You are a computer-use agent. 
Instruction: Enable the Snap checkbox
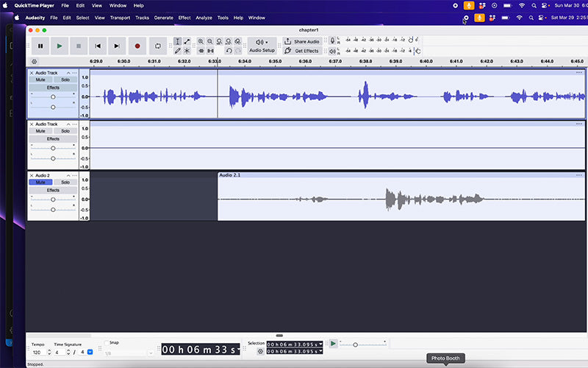coord(107,343)
